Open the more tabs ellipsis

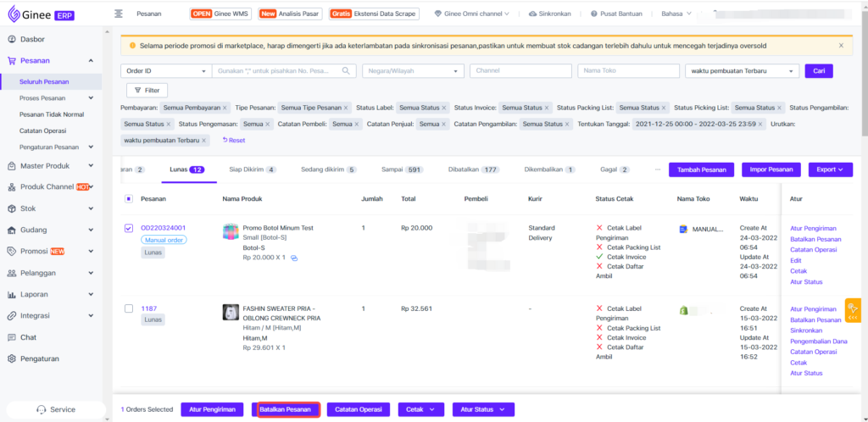658,169
